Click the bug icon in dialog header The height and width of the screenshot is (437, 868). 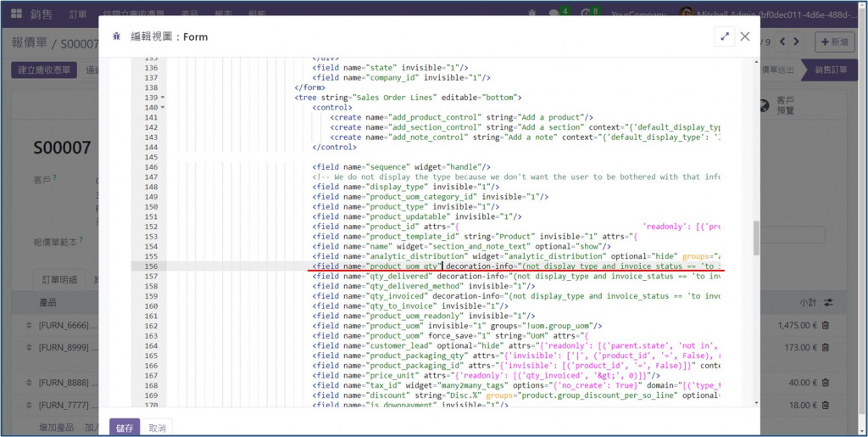[x=116, y=36]
